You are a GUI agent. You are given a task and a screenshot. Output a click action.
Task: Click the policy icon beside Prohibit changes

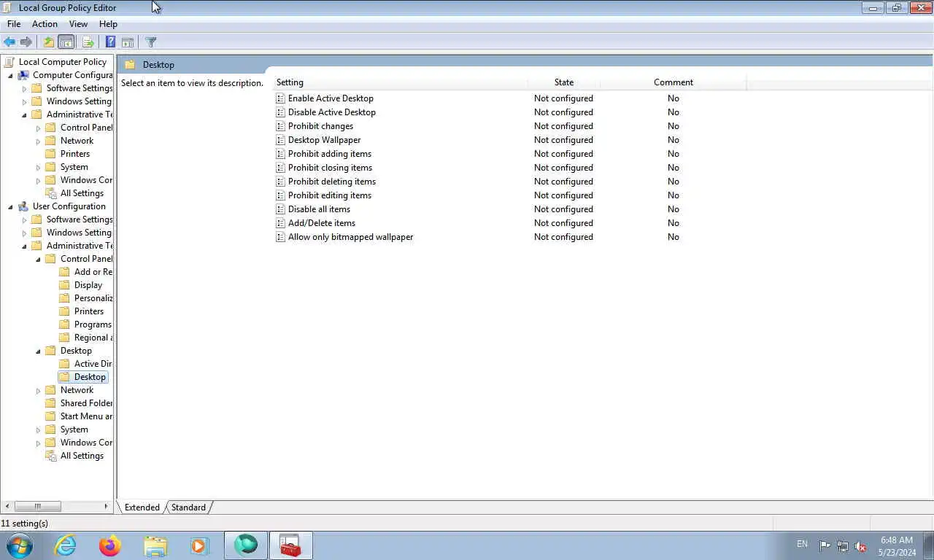[280, 126]
